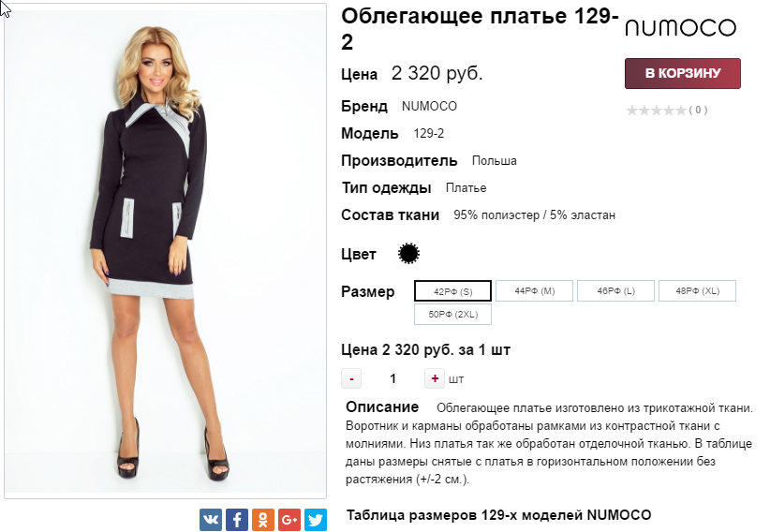
Task: Pick size 48РФ (XL)
Action: click(x=697, y=290)
